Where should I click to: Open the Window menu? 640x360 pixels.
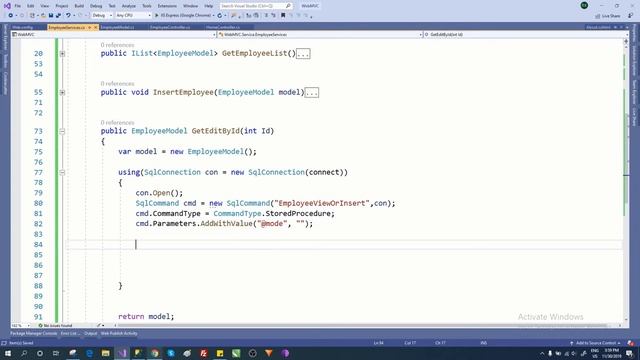click(x=190, y=6)
